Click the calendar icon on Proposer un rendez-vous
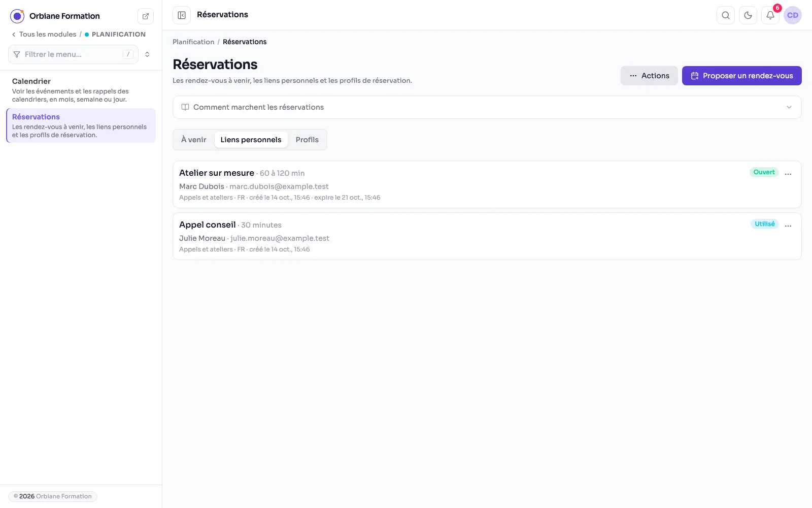 click(695, 76)
